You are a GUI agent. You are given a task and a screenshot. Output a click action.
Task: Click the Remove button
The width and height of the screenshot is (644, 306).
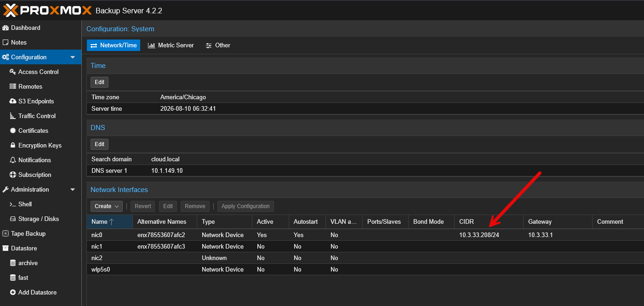195,206
